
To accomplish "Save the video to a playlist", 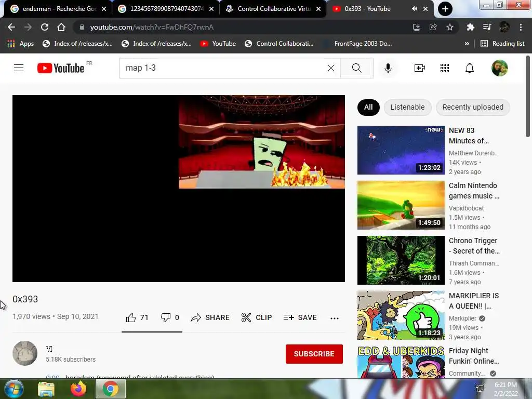I will tap(300, 317).
